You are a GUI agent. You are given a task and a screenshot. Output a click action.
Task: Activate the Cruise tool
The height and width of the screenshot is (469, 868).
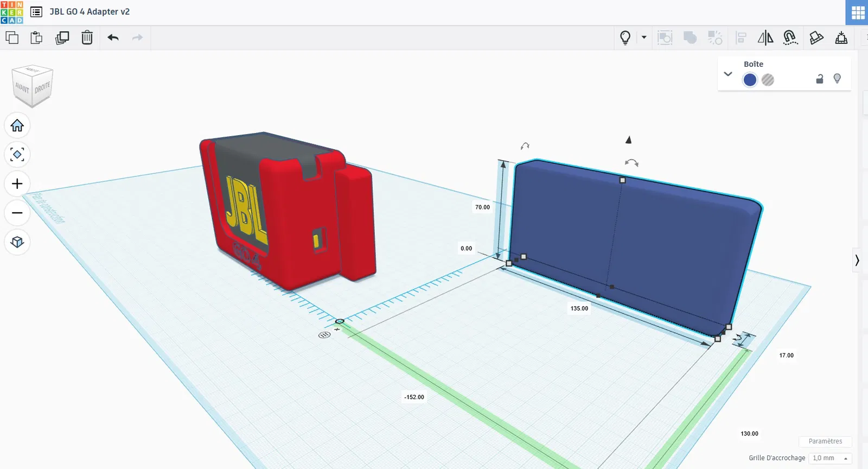pos(790,37)
